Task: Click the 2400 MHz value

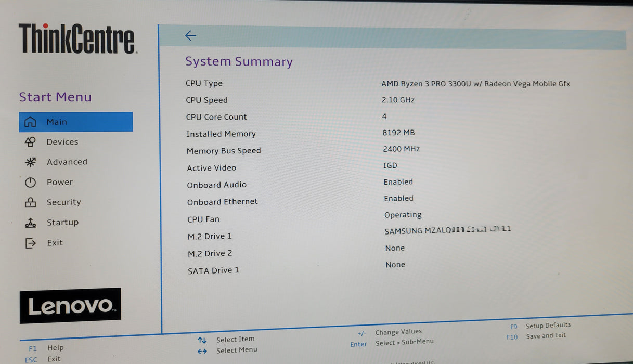Action: [x=401, y=149]
